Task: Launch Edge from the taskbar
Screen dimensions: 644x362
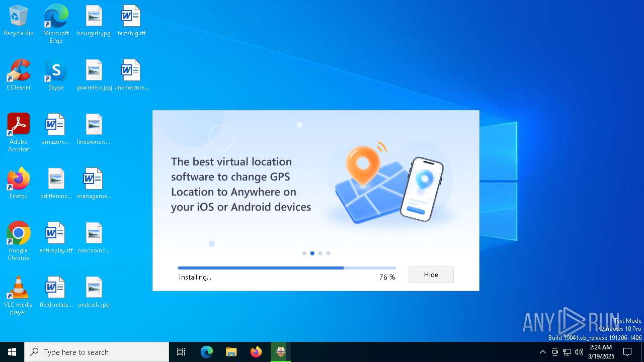Action: pyautogui.click(x=207, y=352)
